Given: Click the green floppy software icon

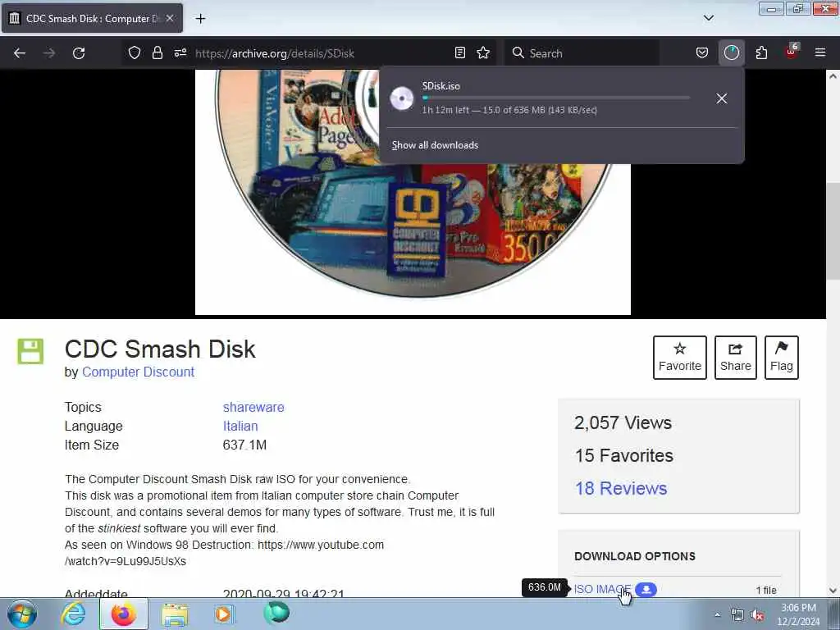Looking at the screenshot, I should (30, 351).
